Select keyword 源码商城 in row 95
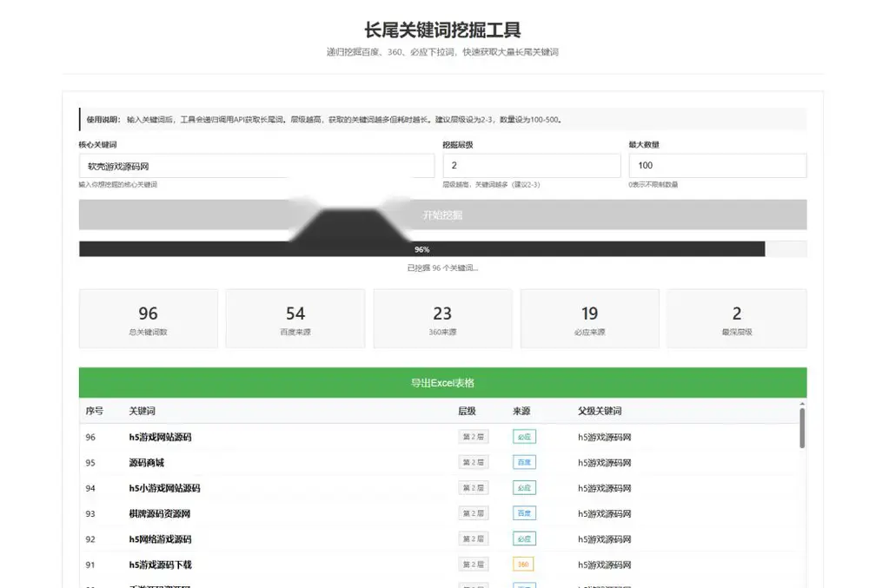Screen dimensions: 869x588 coord(147,462)
